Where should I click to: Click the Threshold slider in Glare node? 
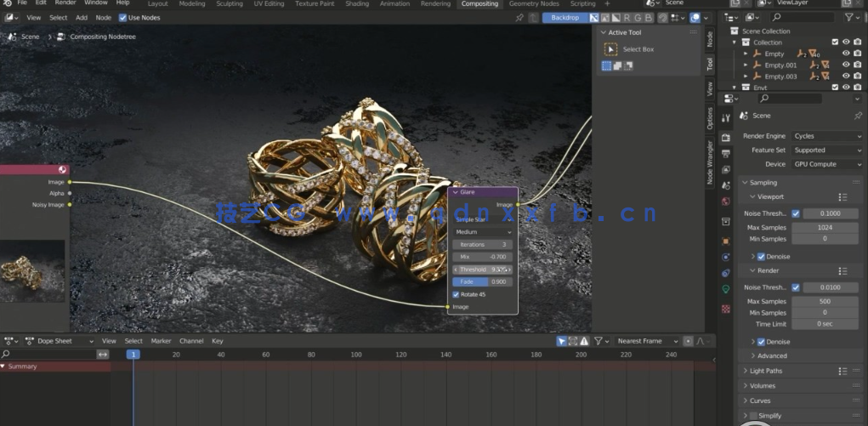(483, 270)
